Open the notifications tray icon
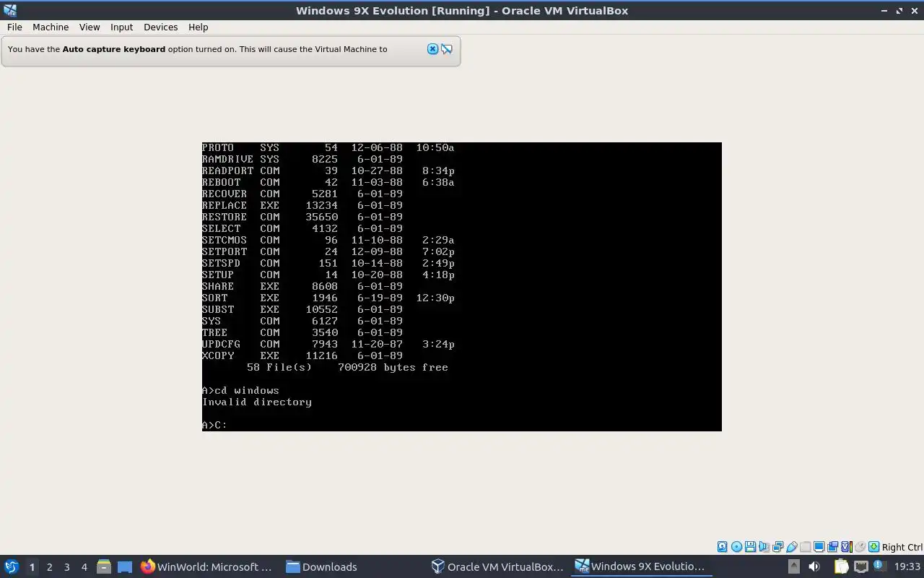 (879, 566)
